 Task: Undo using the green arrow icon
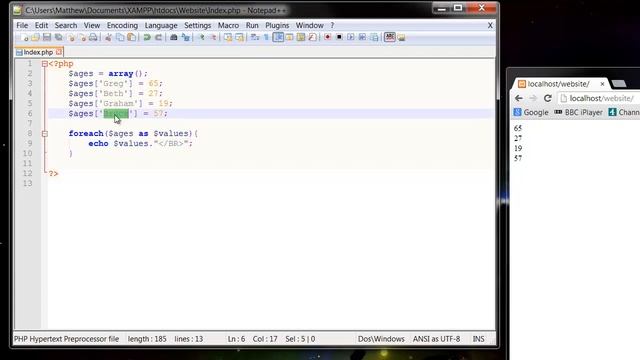[x=147, y=38]
